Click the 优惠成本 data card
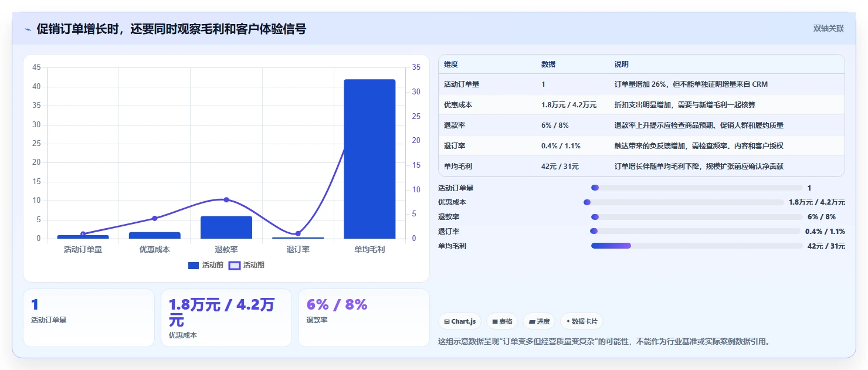 coord(226,317)
